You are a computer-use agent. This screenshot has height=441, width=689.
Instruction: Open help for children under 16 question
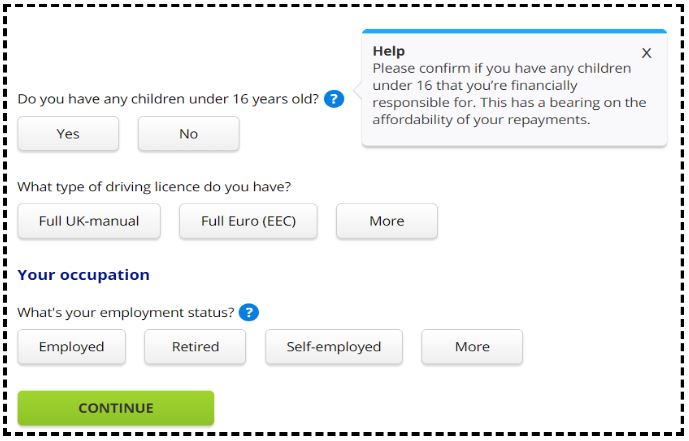[x=334, y=99]
